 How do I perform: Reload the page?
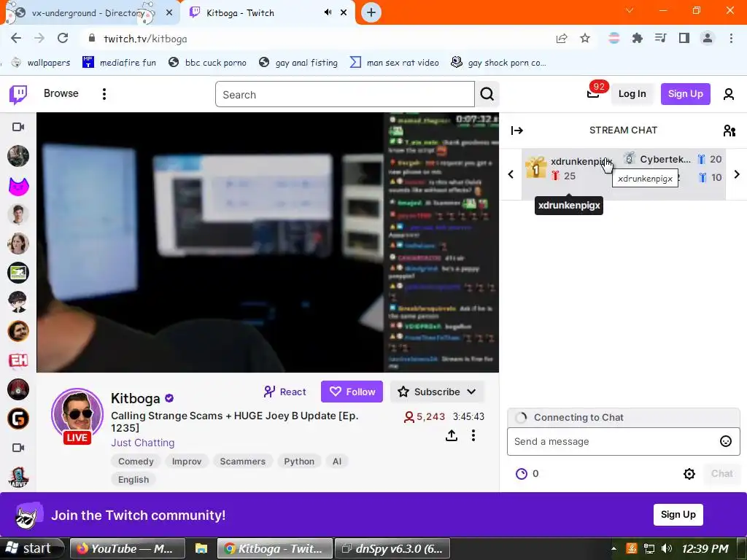pyautogui.click(x=63, y=39)
